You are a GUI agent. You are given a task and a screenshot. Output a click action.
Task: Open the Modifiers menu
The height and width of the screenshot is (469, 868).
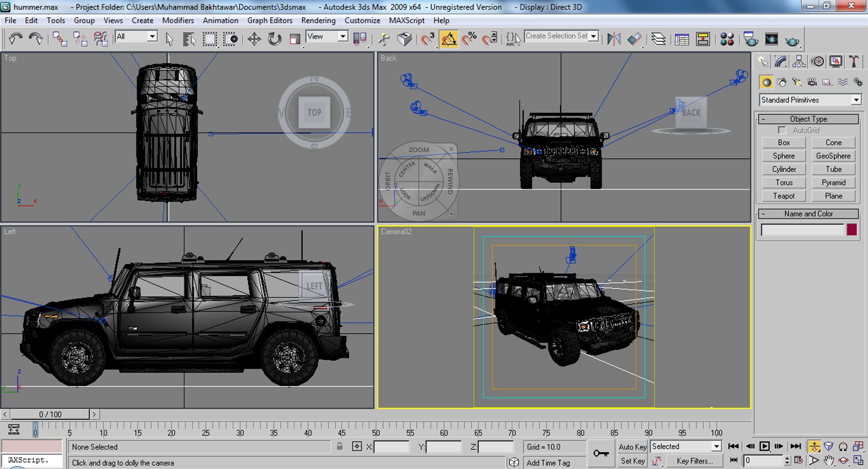tap(178, 20)
